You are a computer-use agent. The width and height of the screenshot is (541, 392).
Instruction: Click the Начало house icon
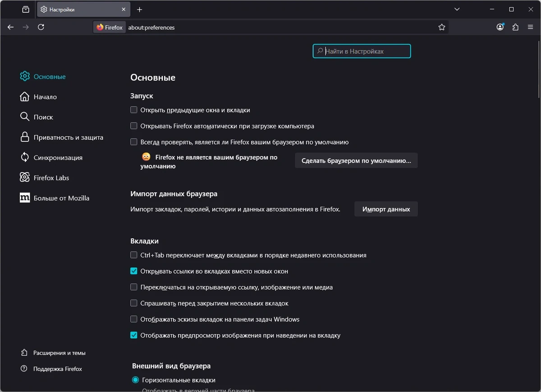click(25, 96)
